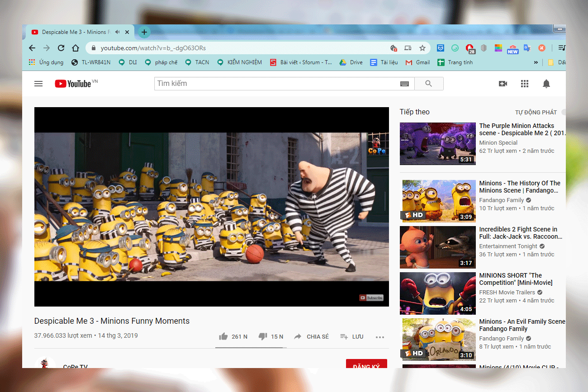Open Minions - An Evil Family Scene title
Image resolution: width=588 pixels, height=392 pixels.
coord(522,325)
